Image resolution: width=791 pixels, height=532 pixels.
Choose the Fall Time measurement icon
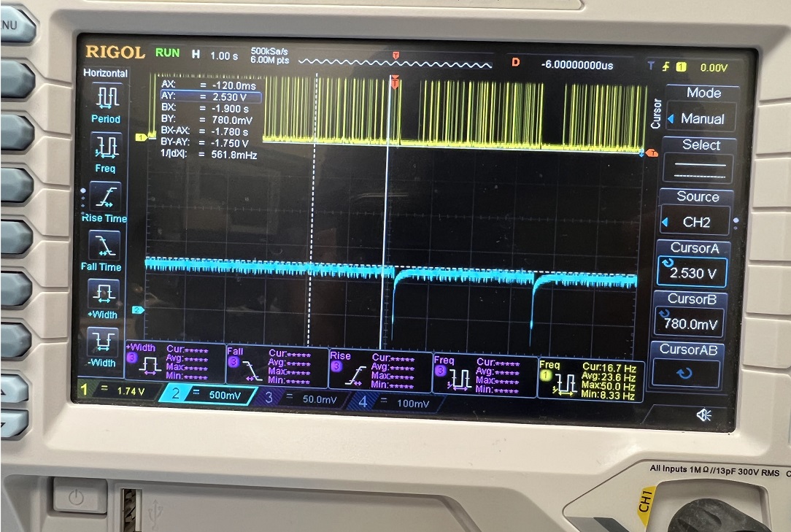pyautogui.click(x=105, y=244)
